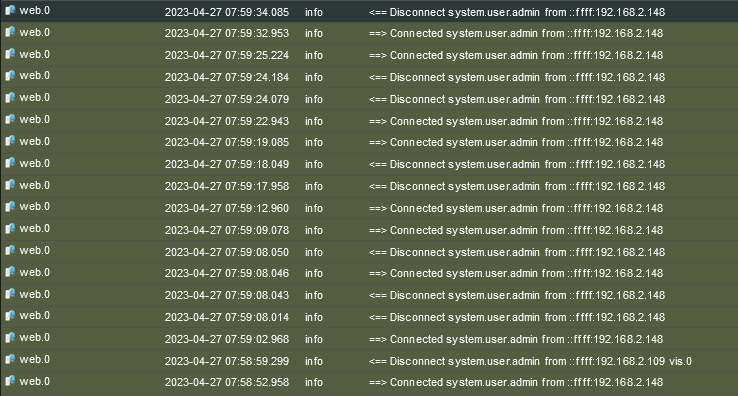Click the Disconnect message logged at 07:59:08.043

tap(517, 295)
